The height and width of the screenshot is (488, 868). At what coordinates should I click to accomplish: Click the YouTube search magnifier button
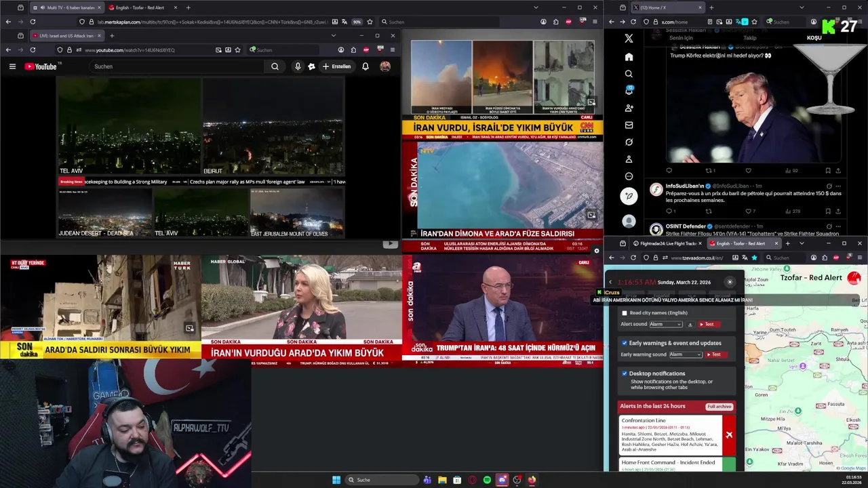pos(275,66)
